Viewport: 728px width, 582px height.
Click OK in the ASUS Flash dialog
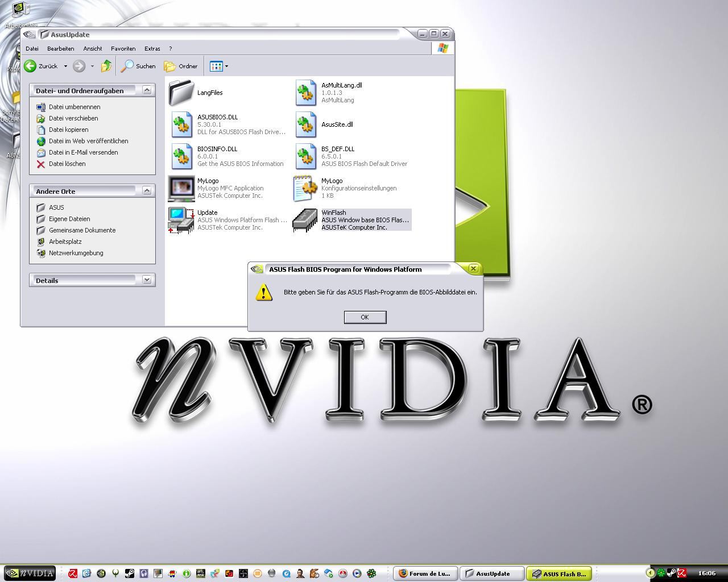pyautogui.click(x=365, y=317)
